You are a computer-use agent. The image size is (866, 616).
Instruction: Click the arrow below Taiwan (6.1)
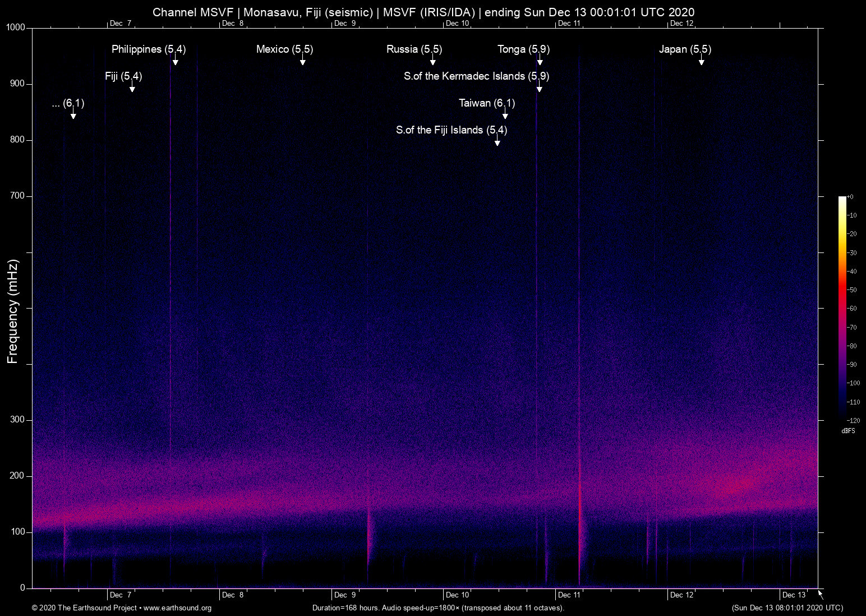[x=505, y=114]
